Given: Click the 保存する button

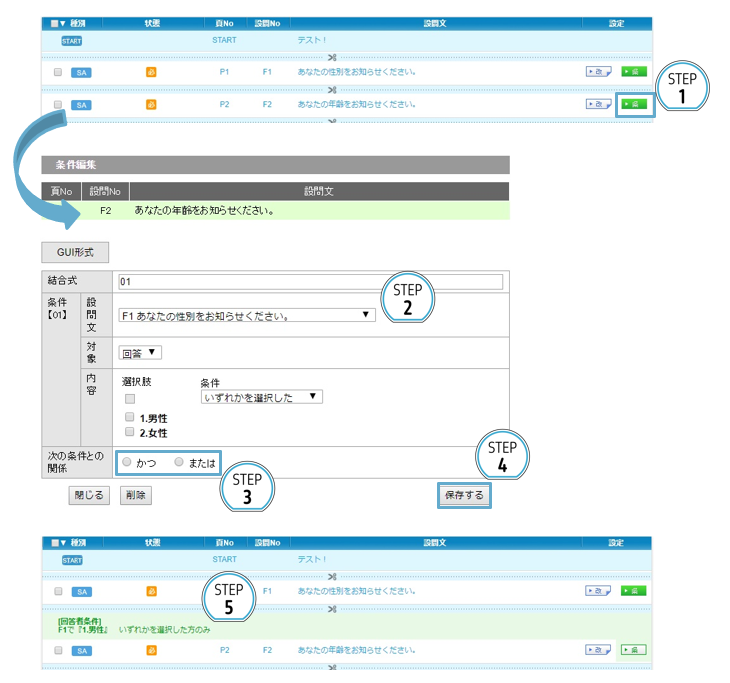Looking at the screenshot, I should click(x=464, y=495).
